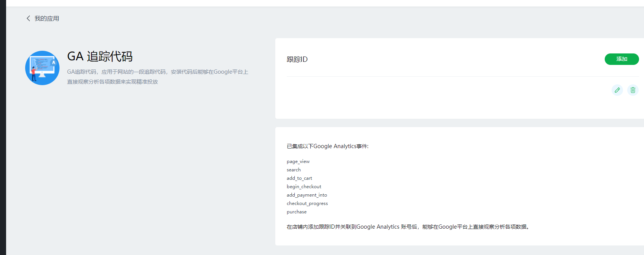The image size is (644, 255).
Task: Click the GA 追踪代码 title
Action: coord(100,56)
